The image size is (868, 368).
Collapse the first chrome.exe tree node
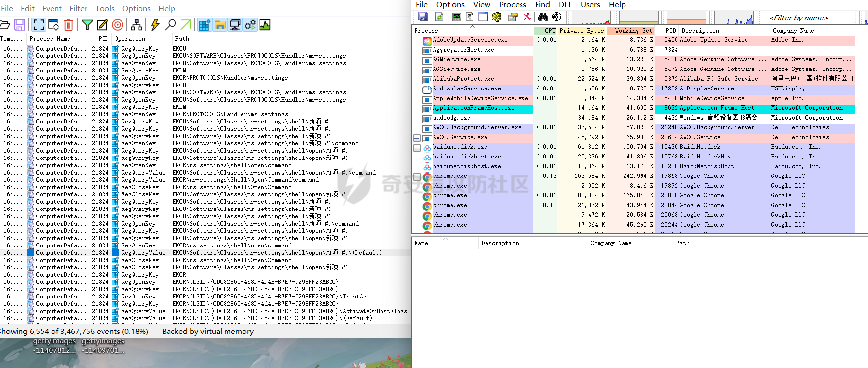(x=417, y=177)
